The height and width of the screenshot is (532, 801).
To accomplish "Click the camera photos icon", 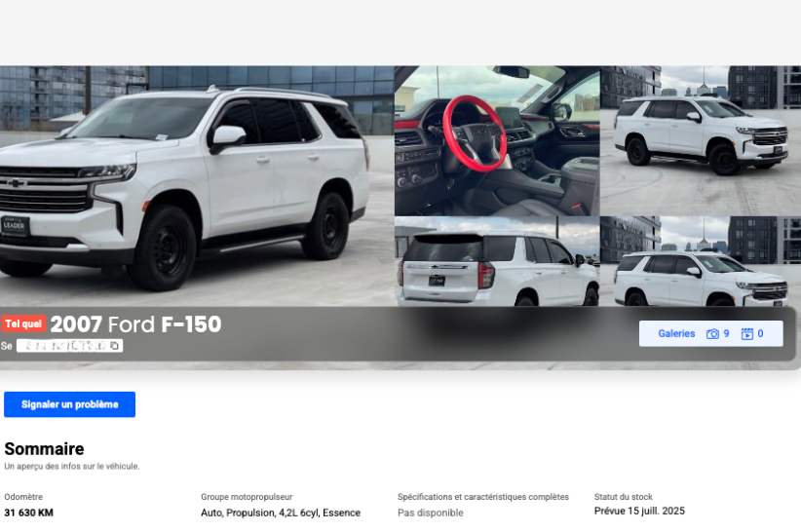I will pyautogui.click(x=712, y=334).
